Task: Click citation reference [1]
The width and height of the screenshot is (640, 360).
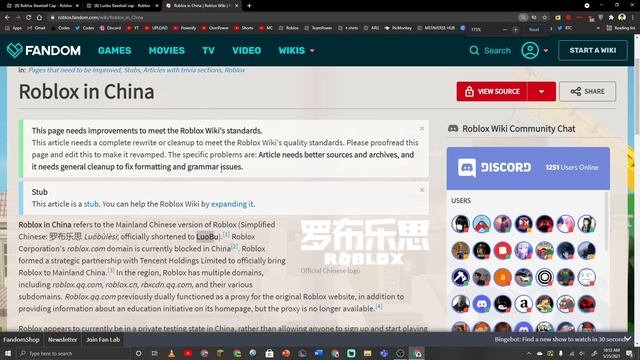Action: [x=227, y=235]
